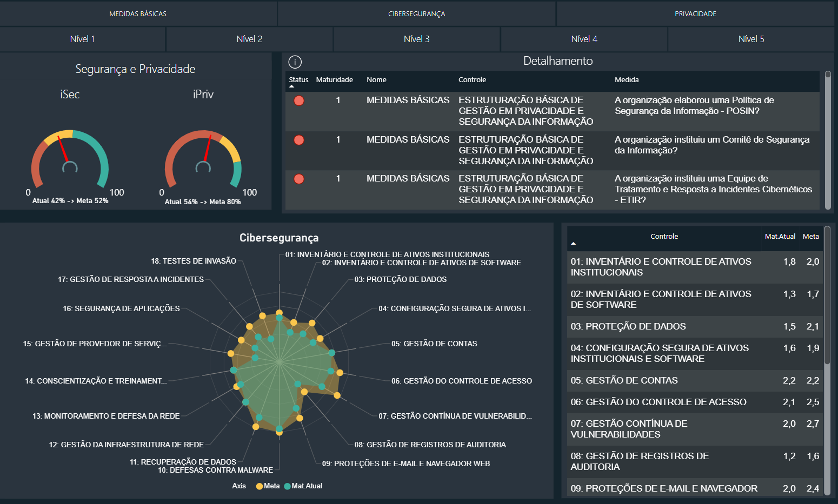The width and height of the screenshot is (838, 504).
Task: Click red status dot for ETIR row
Action: click(x=299, y=179)
